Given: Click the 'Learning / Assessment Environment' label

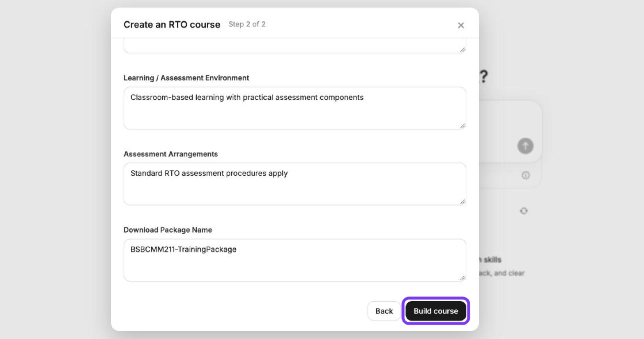Looking at the screenshot, I should coord(186,78).
